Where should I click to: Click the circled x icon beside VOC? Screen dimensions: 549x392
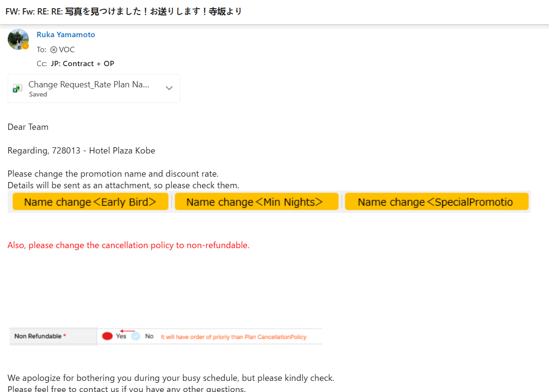point(54,50)
